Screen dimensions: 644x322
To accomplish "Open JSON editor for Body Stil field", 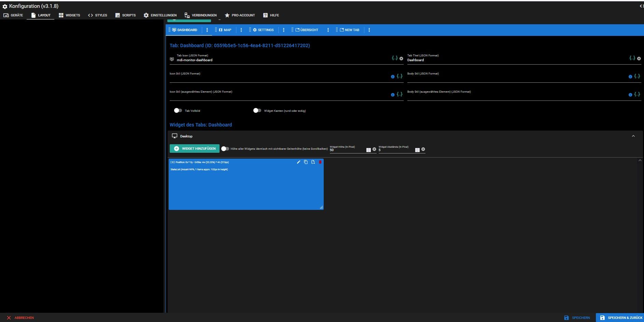I will pyautogui.click(x=637, y=76).
